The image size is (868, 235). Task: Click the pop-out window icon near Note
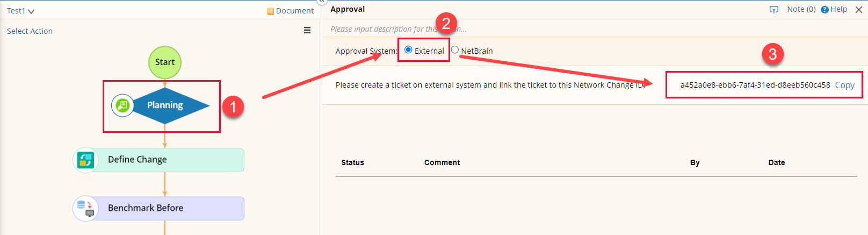pos(774,9)
